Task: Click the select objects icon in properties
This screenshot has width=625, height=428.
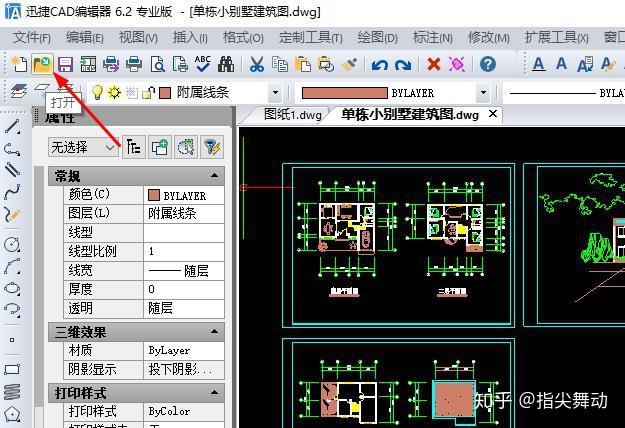Action: click(186, 147)
